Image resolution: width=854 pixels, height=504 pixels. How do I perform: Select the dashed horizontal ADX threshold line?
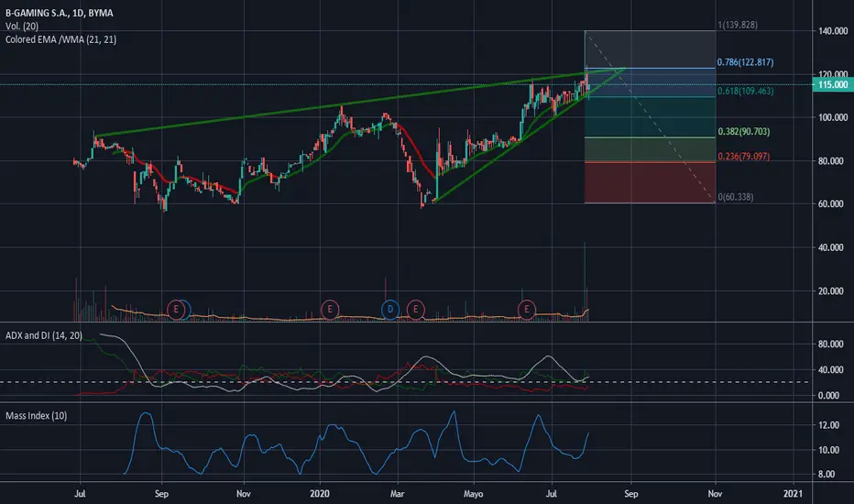pyautogui.click(x=406, y=382)
